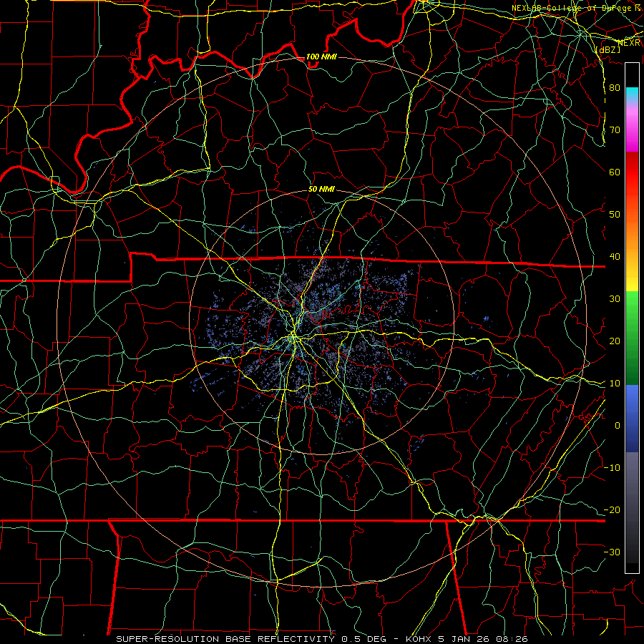Click the 20 dBZ scale label

click(x=615, y=341)
